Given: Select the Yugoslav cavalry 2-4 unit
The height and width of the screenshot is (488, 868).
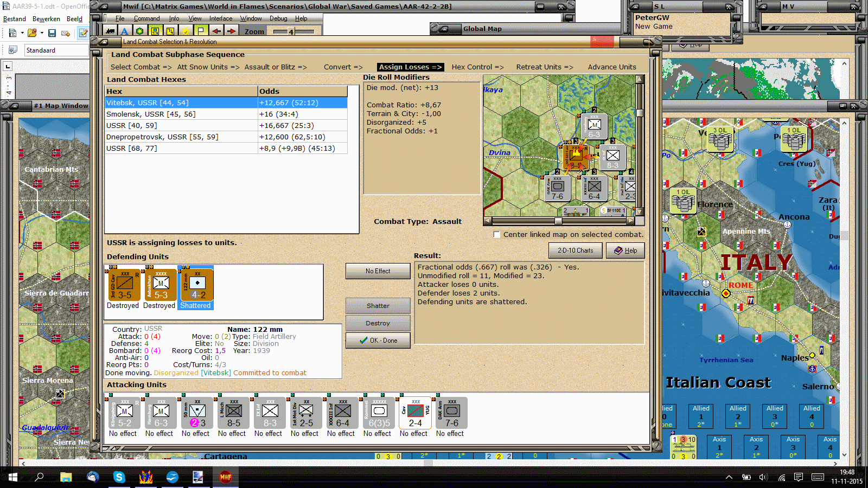Looking at the screenshot, I should point(415,413).
